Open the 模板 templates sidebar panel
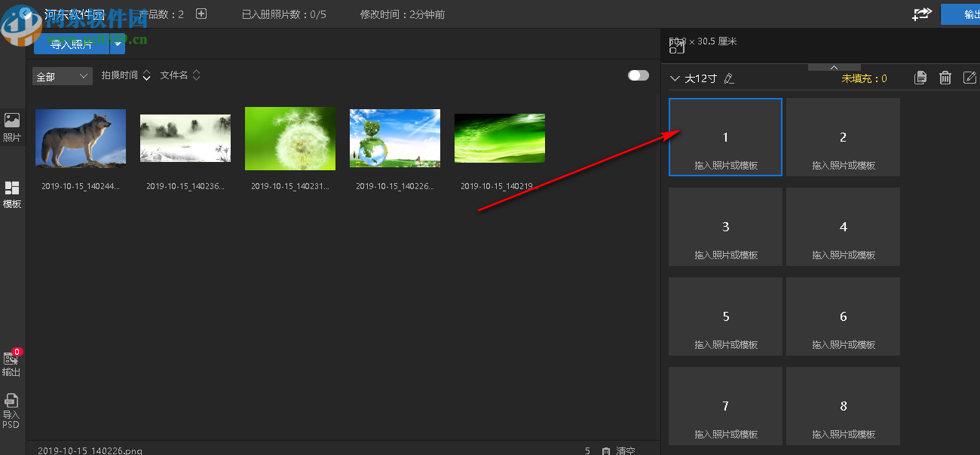 [12, 194]
